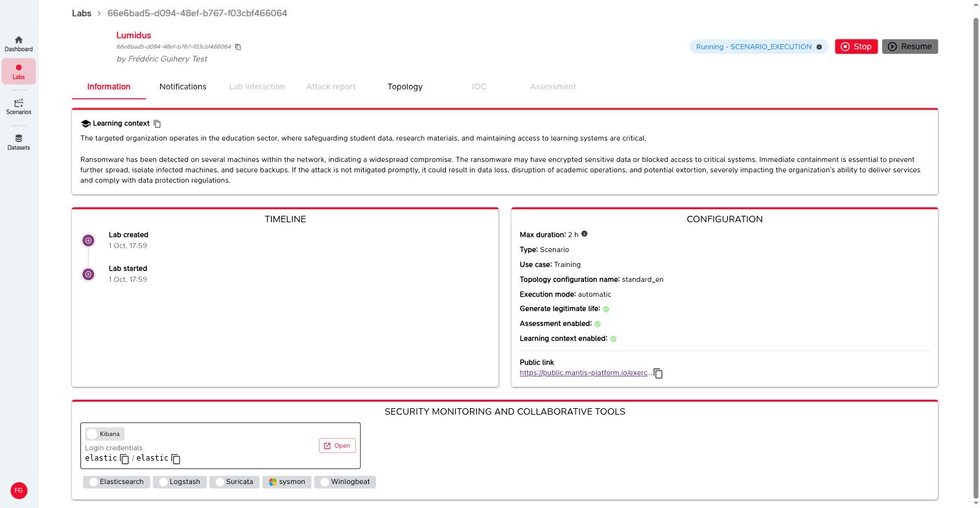Stop the running lab
The width and height of the screenshot is (980, 508).
coord(856,47)
